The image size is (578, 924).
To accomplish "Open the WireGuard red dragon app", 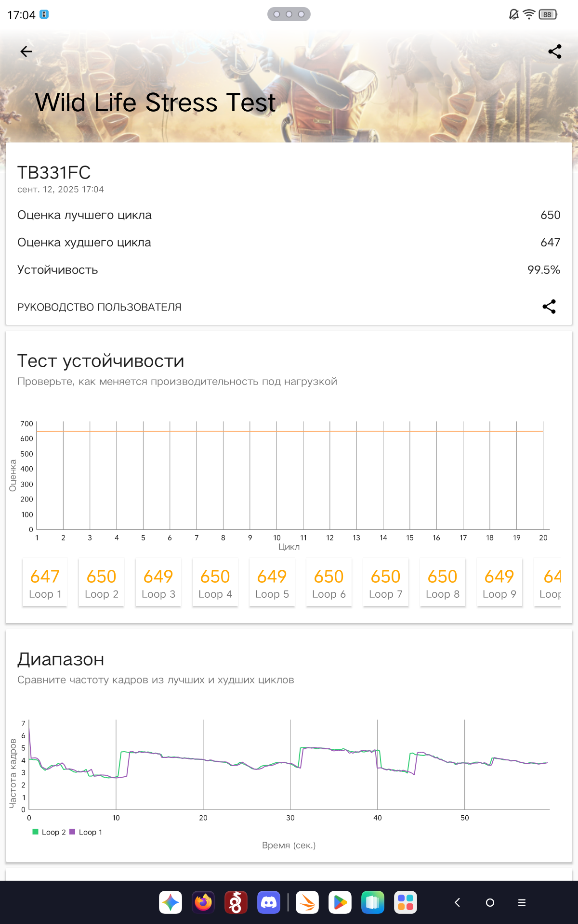I will (x=236, y=902).
